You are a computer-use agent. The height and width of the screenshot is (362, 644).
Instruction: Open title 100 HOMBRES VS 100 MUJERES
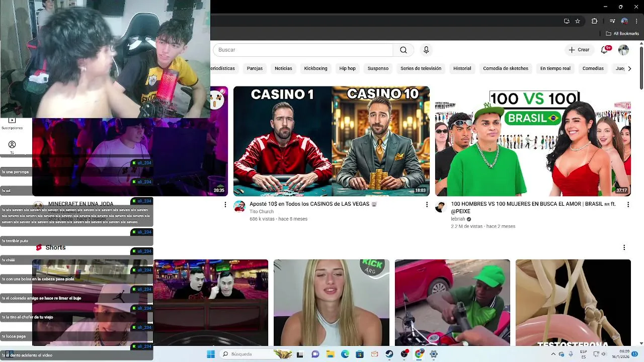pyautogui.click(x=533, y=208)
